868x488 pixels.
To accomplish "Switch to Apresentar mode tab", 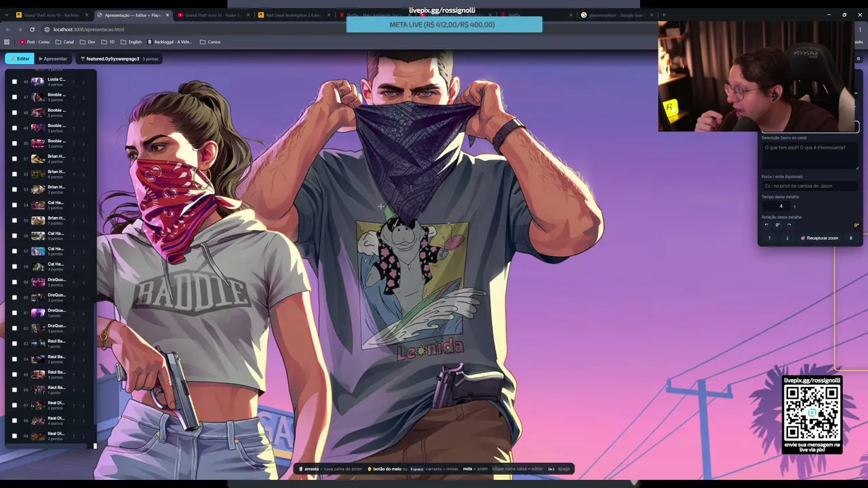I will [x=53, y=59].
